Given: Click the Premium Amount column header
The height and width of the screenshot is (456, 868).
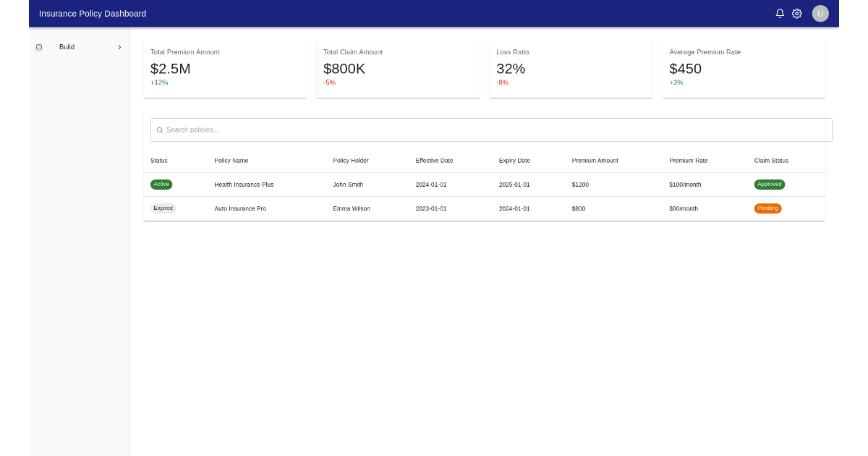Looking at the screenshot, I should 595,161.
